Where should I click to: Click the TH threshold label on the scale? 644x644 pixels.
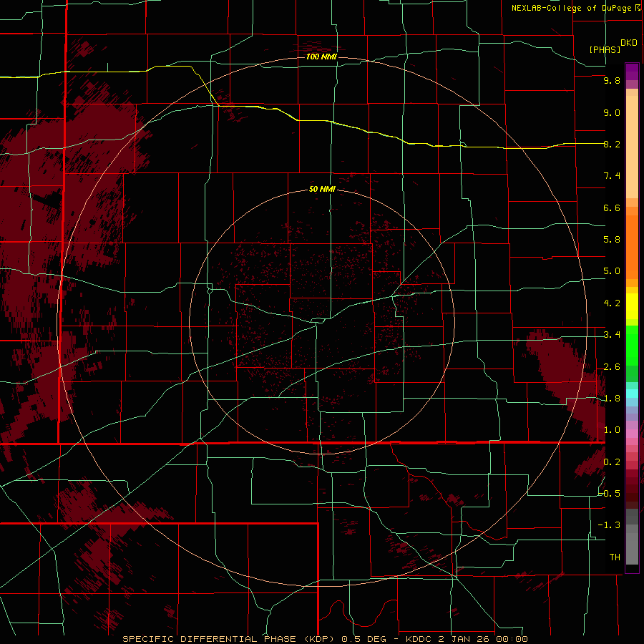tap(615, 557)
